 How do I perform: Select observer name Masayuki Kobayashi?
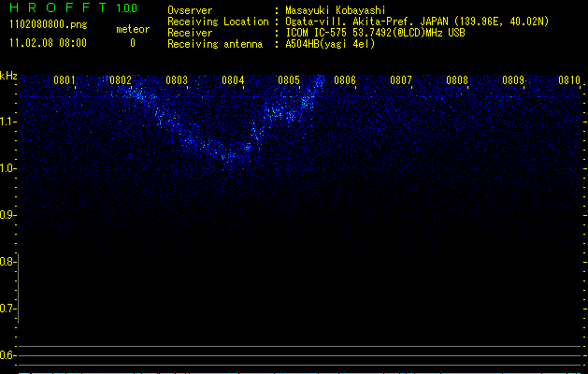(x=336, y=10)
